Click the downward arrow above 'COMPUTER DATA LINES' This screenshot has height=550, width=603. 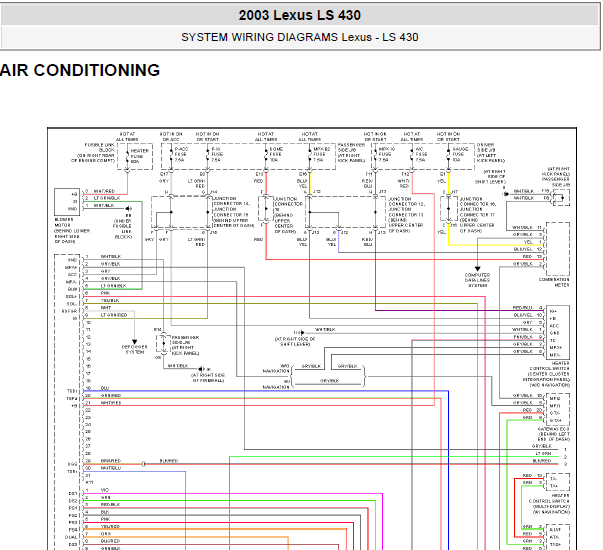click(x=477, y=269)
